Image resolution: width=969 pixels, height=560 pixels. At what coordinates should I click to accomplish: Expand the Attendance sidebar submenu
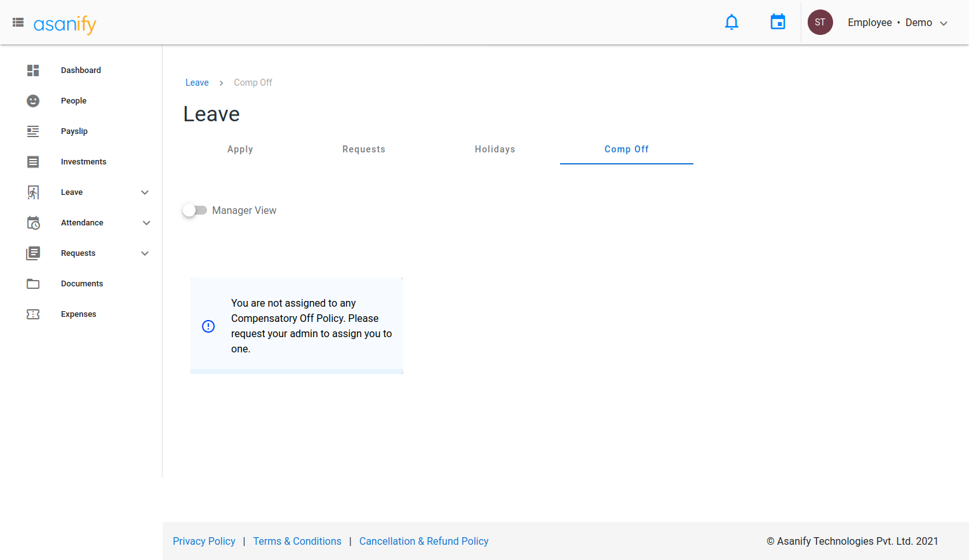point(146,223)
